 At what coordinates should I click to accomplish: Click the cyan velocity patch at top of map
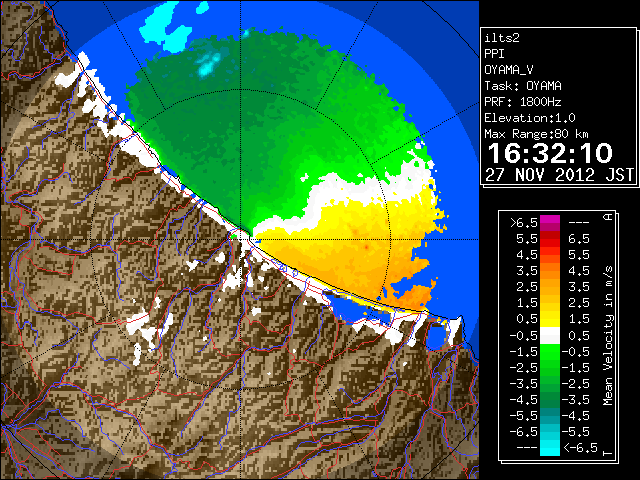[167, 27]
